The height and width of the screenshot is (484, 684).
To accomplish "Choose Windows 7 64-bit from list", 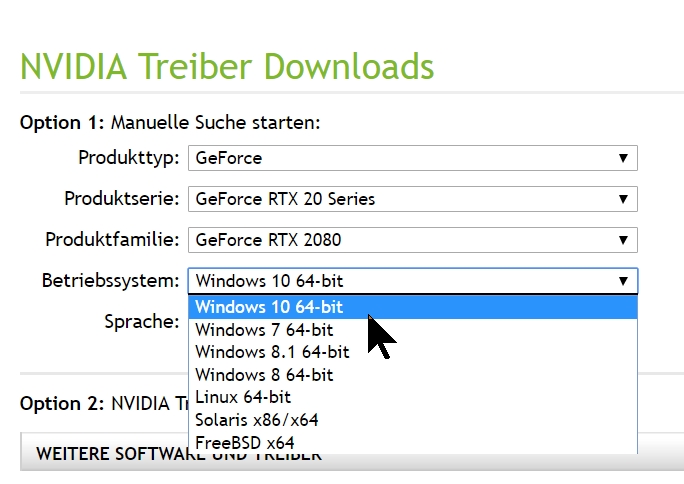I will click(413, 330).
